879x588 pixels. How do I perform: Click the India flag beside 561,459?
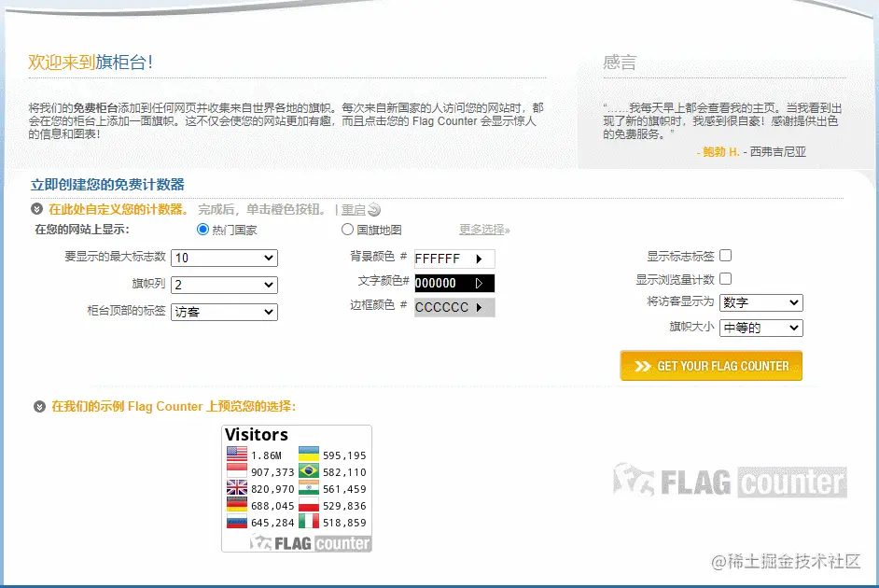pyautogui.click(x=309, y=487)
